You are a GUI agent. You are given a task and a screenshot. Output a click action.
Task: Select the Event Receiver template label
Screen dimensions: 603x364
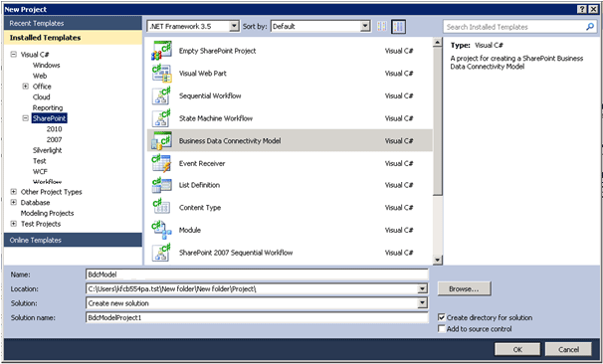(x=202, y=163)
